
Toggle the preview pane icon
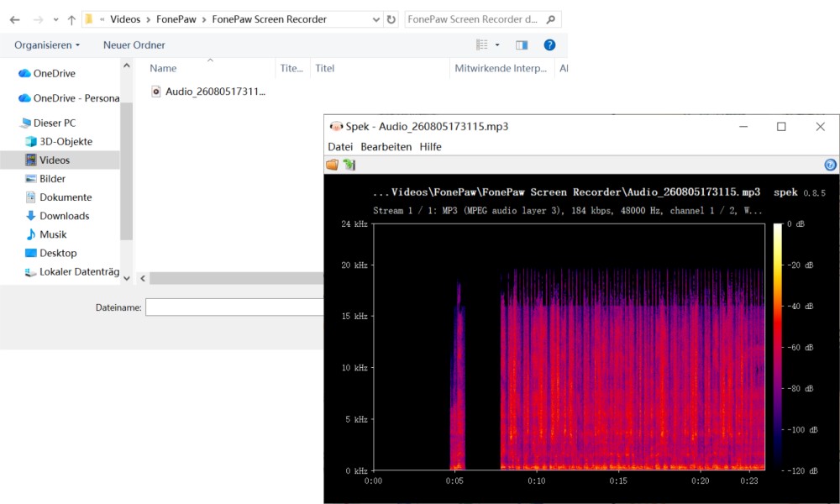pos(522,45)
